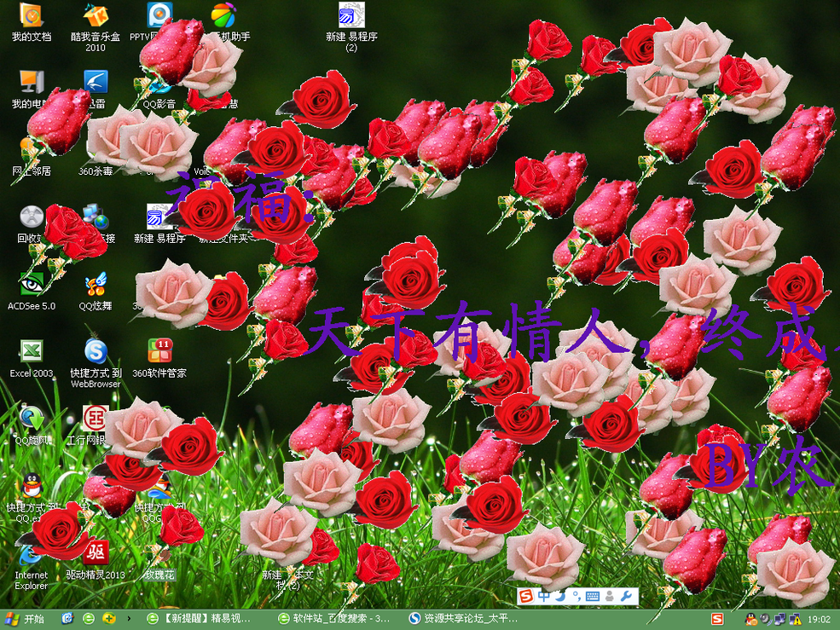Toggle Chinese/English mode on Sogou input bar
Screen dimensions: 840x630
coord(544,596)
